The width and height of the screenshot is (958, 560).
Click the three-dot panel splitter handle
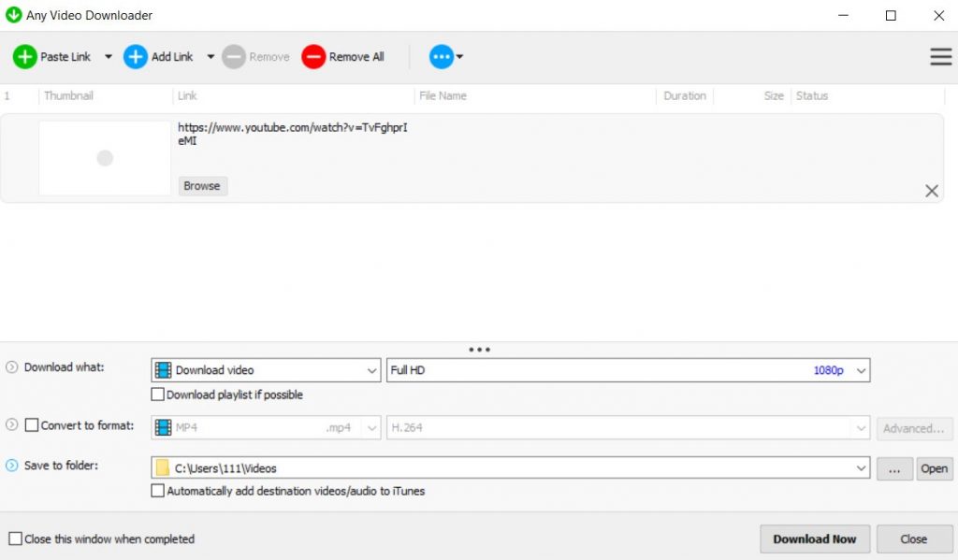479,350
